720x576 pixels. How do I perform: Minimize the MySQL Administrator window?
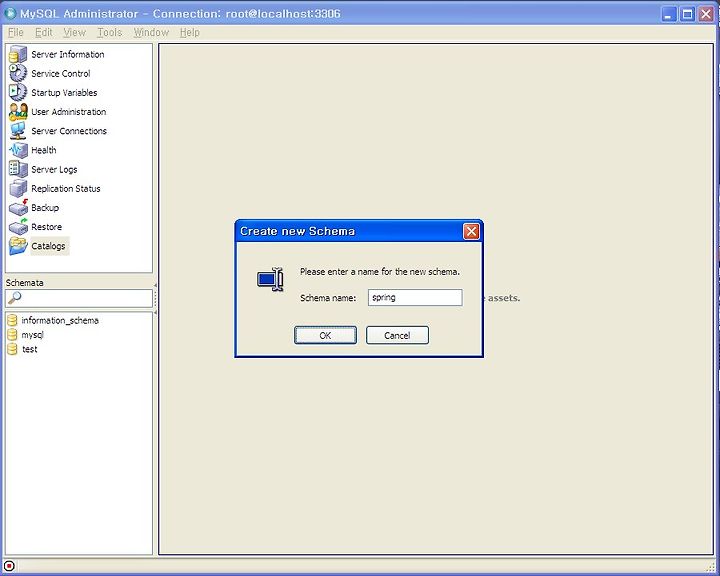click(x=669, y=14)
